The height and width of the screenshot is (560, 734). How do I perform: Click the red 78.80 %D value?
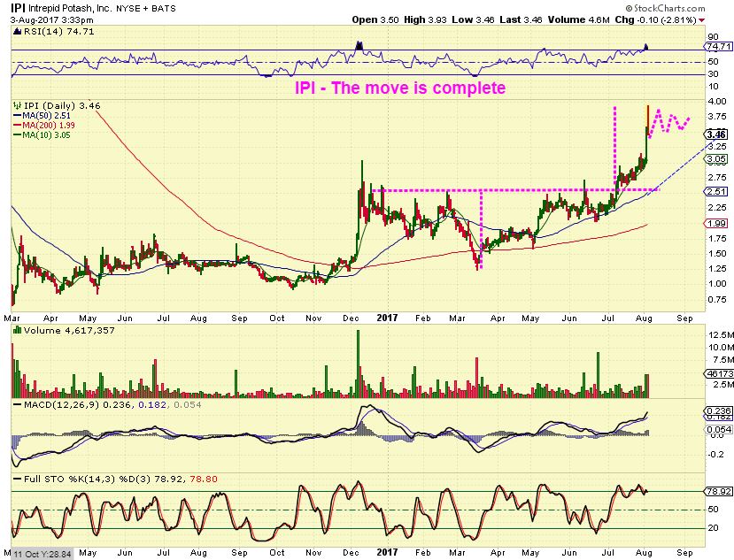(x=204, y=479)
